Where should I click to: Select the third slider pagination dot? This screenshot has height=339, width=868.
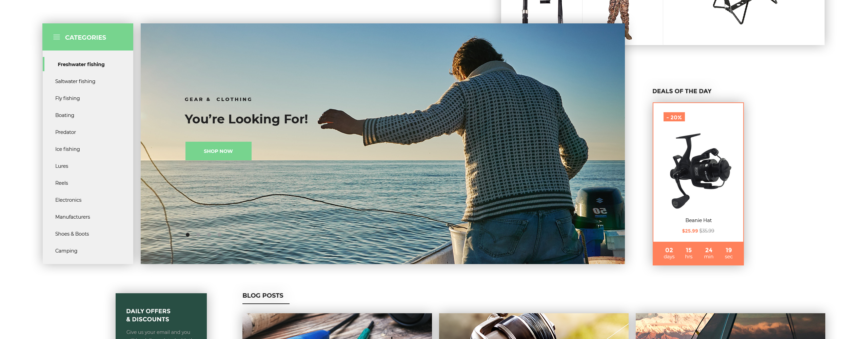point(209,235)
